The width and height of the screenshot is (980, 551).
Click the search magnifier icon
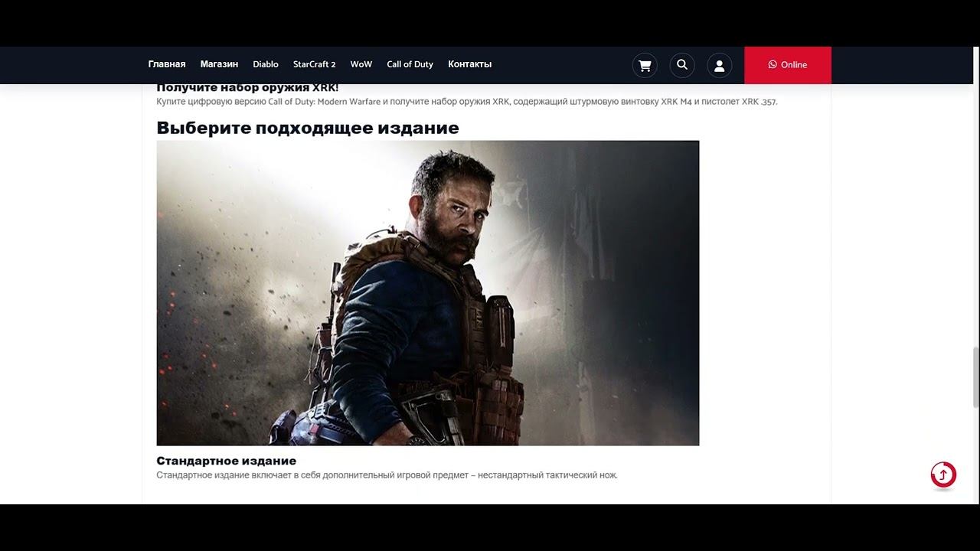point(682,65)
